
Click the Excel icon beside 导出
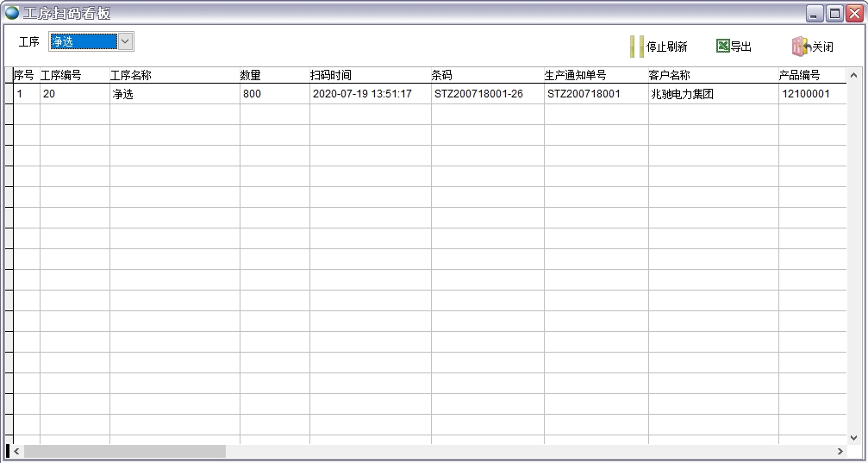coord(722,47)
